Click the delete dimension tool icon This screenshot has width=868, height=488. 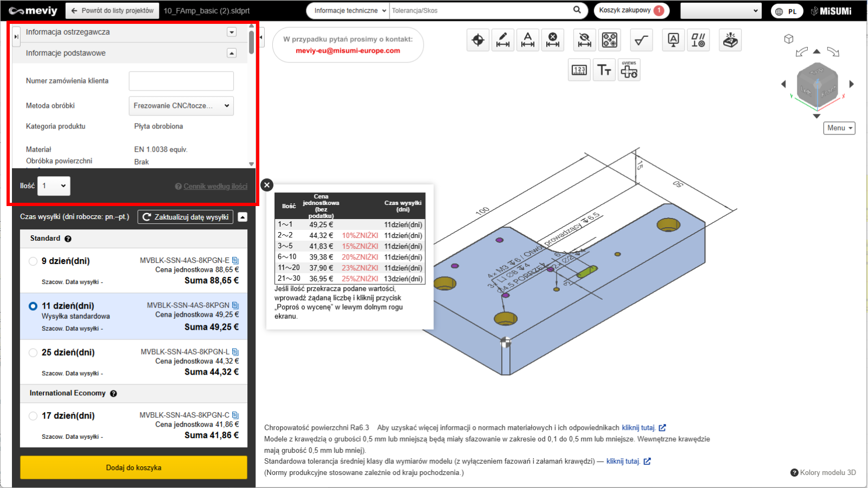[552, 40]
